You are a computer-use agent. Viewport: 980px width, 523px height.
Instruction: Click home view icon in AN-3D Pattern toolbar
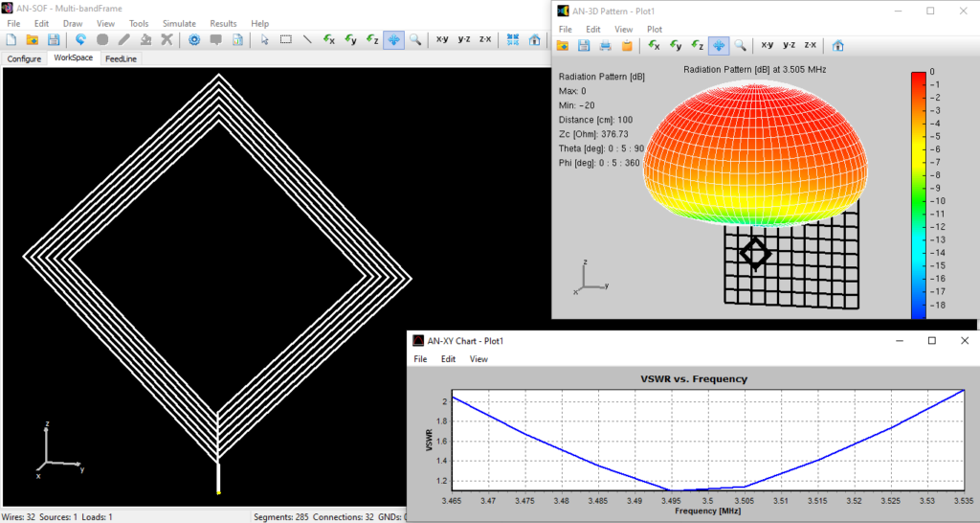pos(838,46)
